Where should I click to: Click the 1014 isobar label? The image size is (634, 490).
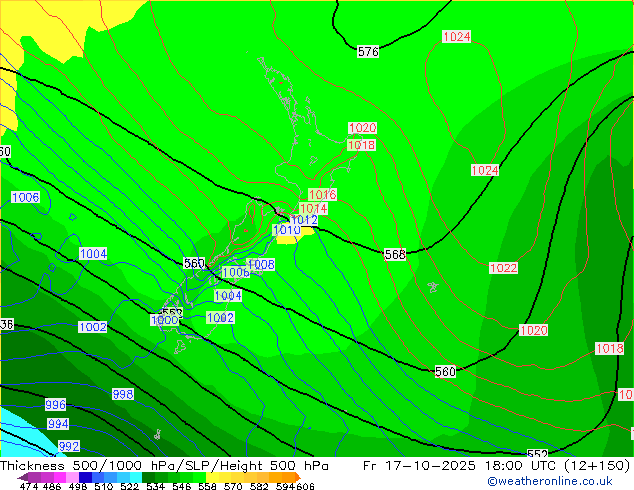click(313, 209)
